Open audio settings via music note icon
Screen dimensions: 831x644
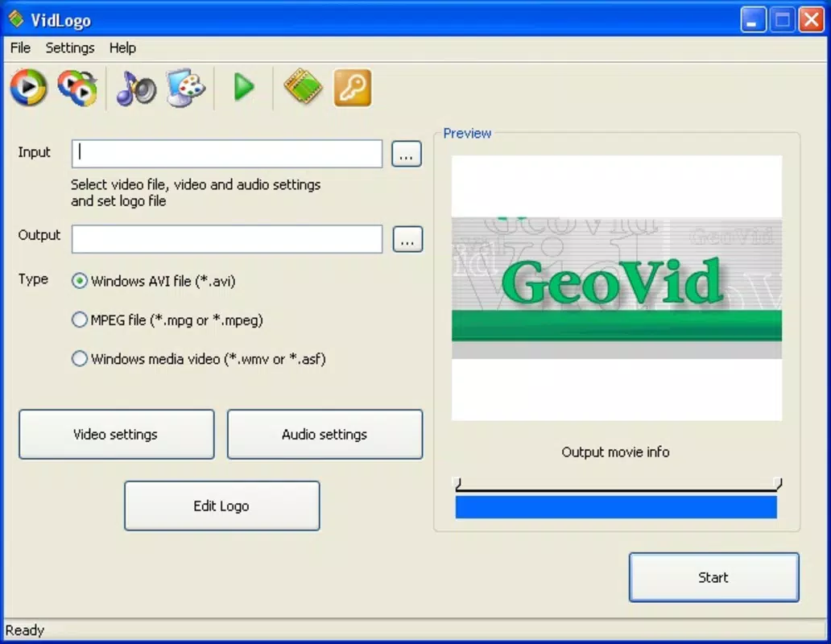[x=136, y=88]
